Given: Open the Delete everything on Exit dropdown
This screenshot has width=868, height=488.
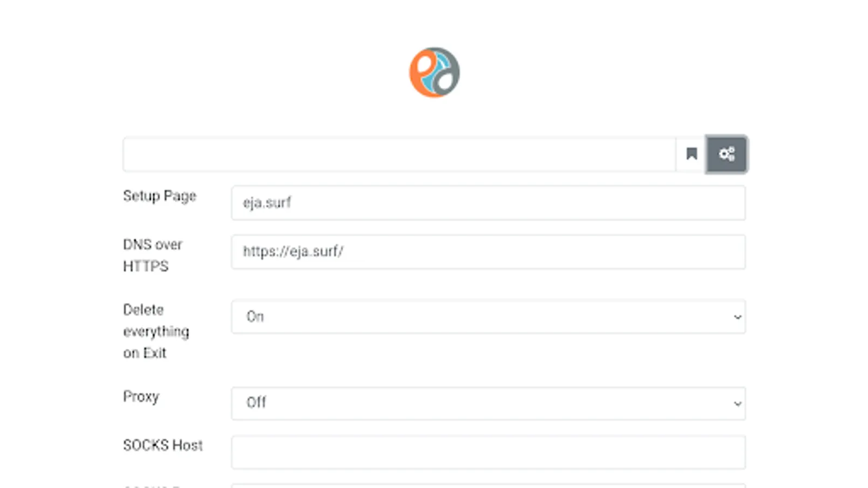Looking at the screenshot, I should [488, 317].
